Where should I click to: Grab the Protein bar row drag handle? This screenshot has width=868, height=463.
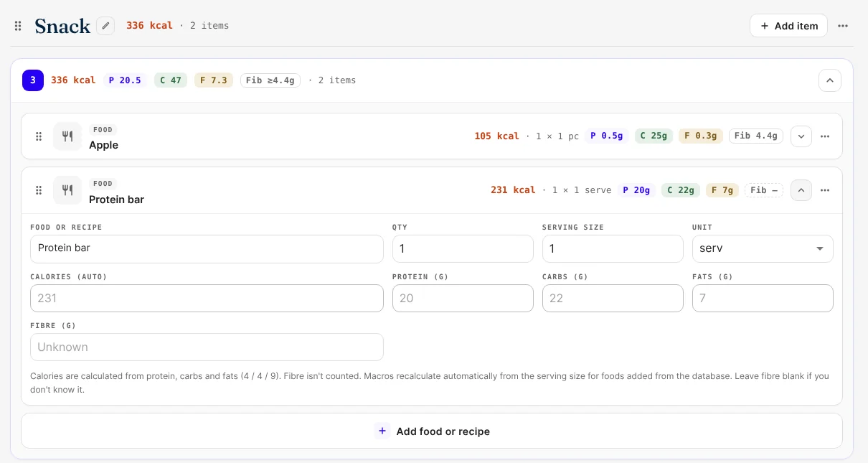[x=39, y=190]
